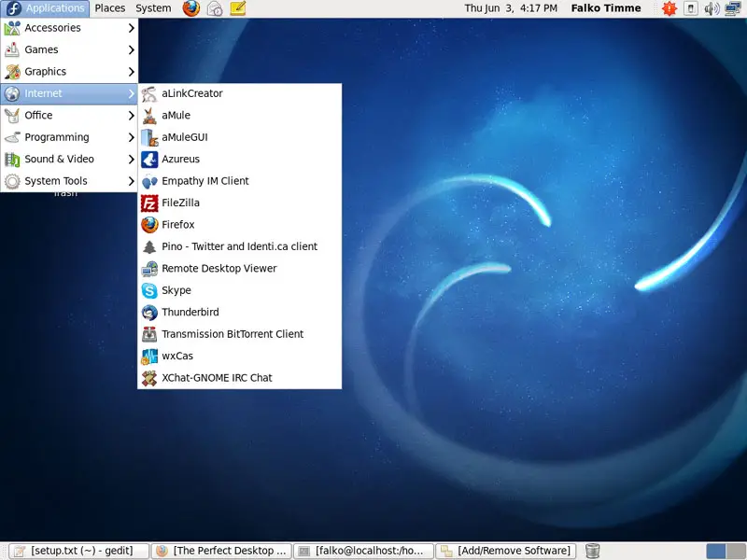Switch to the setup.txt gedit window
This screenshot has width=747, height=560.
(78, 551)
